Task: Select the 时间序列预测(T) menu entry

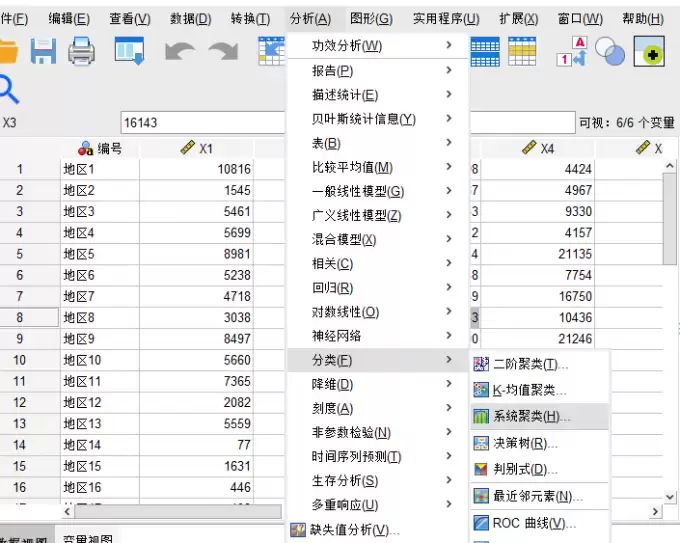Action: click(x=378, y=456)
